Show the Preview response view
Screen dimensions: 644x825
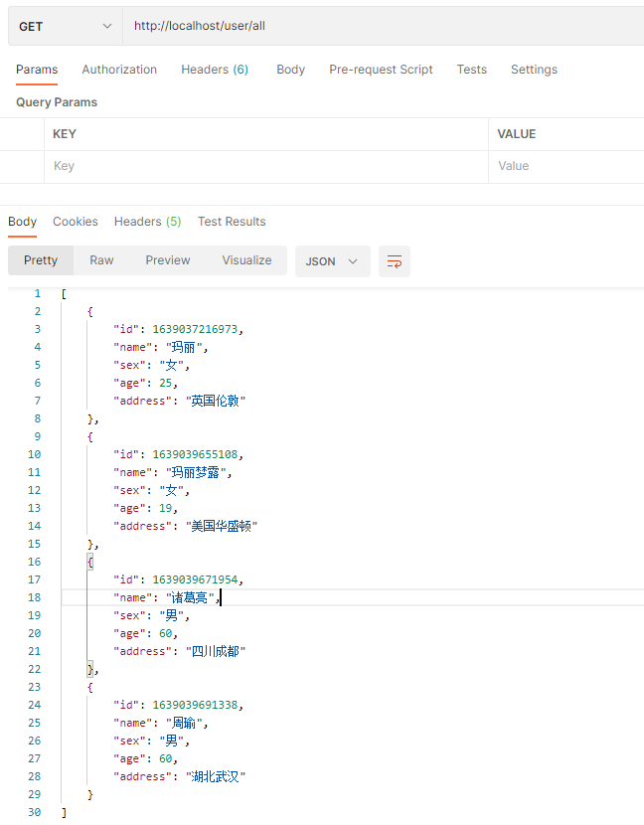168,260
